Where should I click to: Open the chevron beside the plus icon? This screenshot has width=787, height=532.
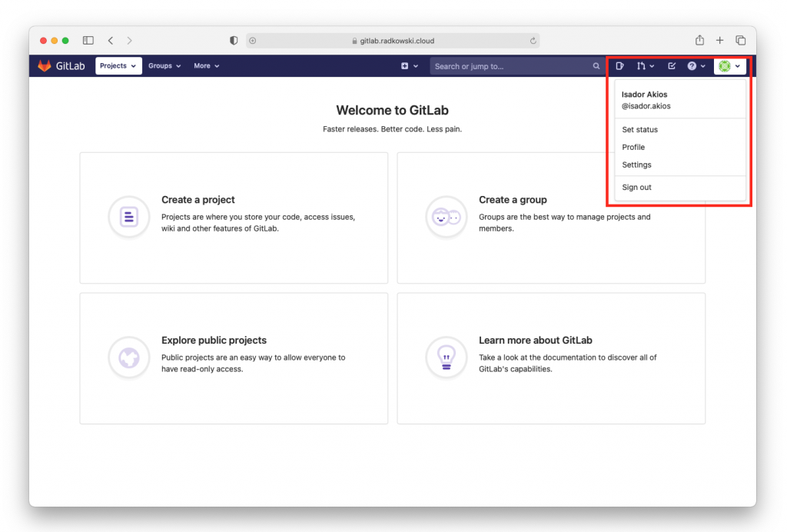pos(416,66)
